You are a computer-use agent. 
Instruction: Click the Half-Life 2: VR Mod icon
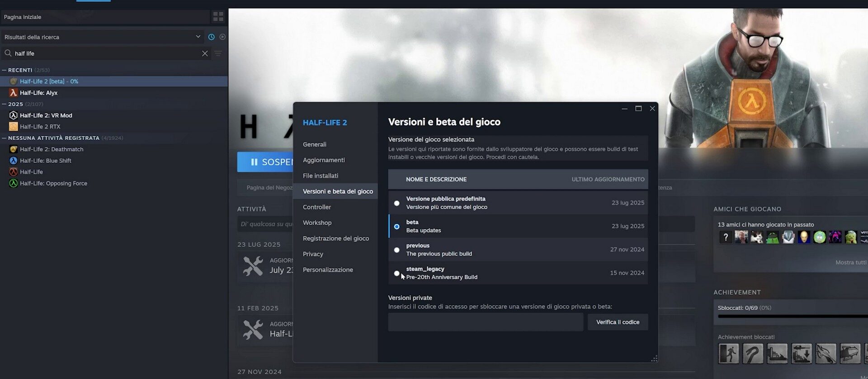click(14, 115)
